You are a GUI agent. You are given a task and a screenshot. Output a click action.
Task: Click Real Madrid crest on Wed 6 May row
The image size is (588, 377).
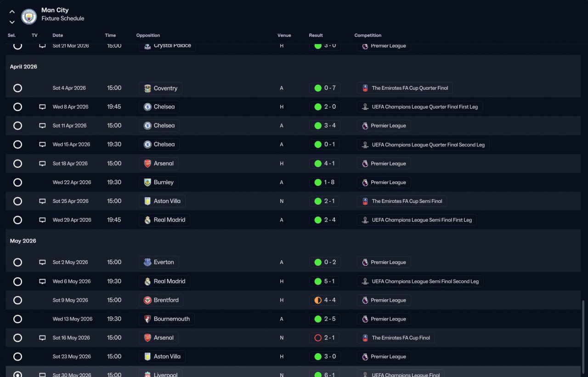pyautogui.click(x=147, y=281)
